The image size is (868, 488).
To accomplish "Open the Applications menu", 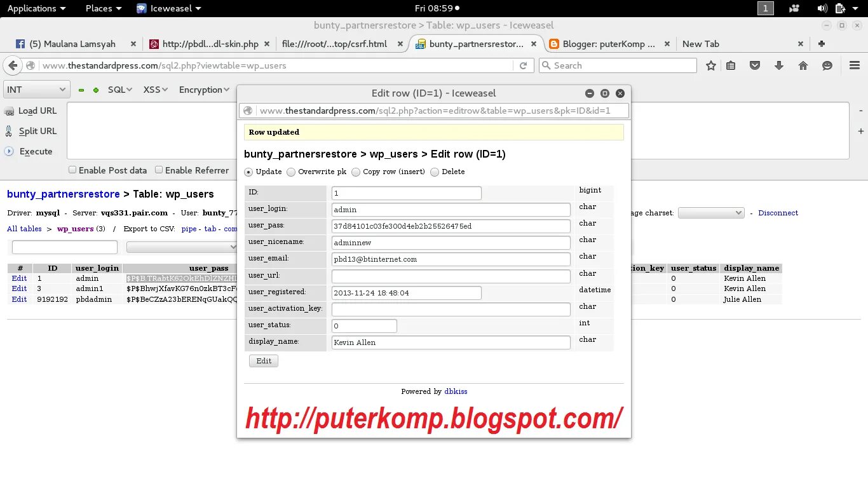I will click(x=36, y=8).
